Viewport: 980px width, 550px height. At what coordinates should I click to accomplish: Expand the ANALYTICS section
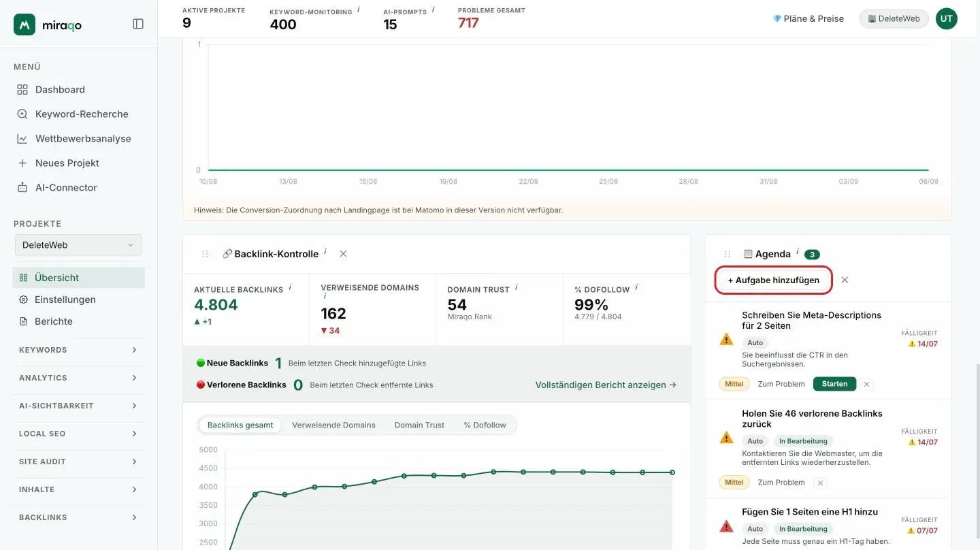[78, 378]
